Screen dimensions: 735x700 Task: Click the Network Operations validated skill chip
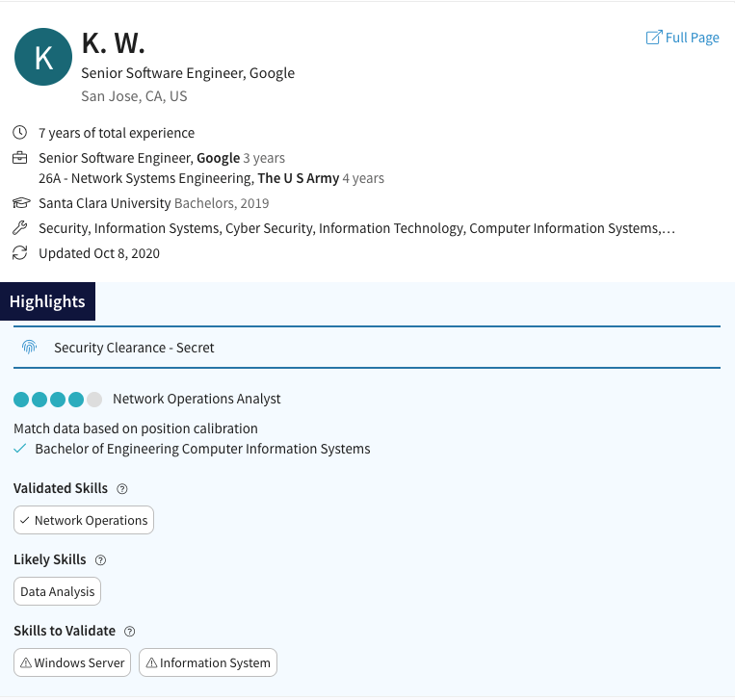(x=84, y=520)
